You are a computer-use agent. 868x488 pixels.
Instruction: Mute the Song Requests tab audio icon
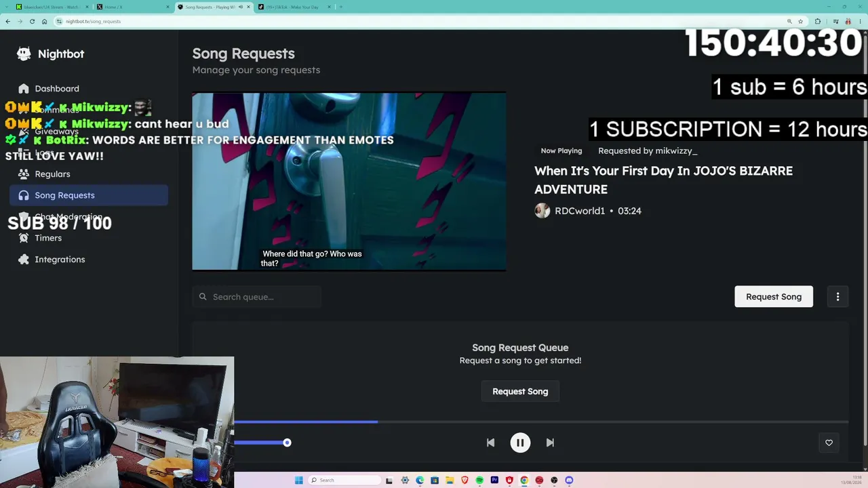point(241,7)
